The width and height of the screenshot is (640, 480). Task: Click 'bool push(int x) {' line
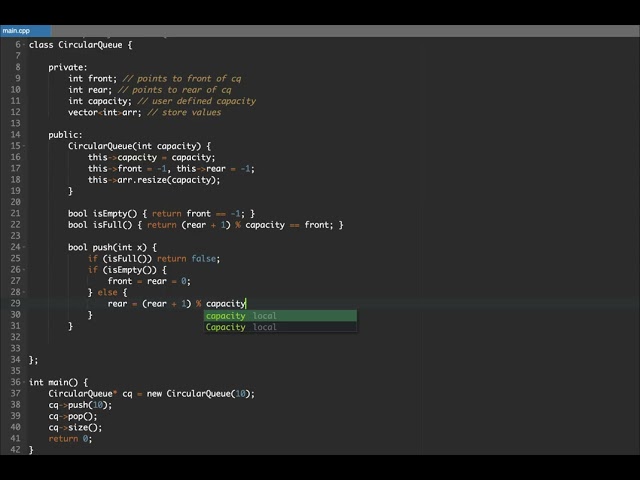point(112,247)
